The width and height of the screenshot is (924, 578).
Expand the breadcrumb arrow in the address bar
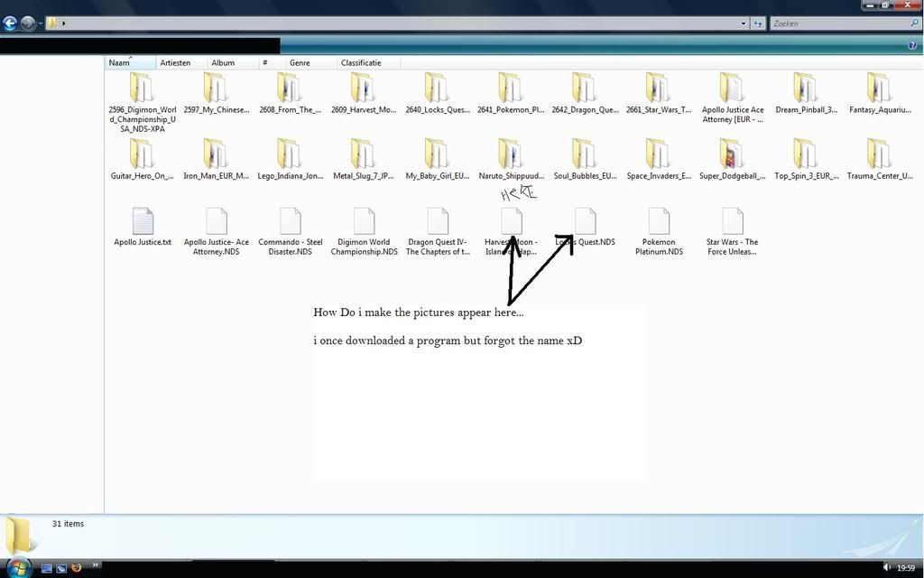coord(64,23)
